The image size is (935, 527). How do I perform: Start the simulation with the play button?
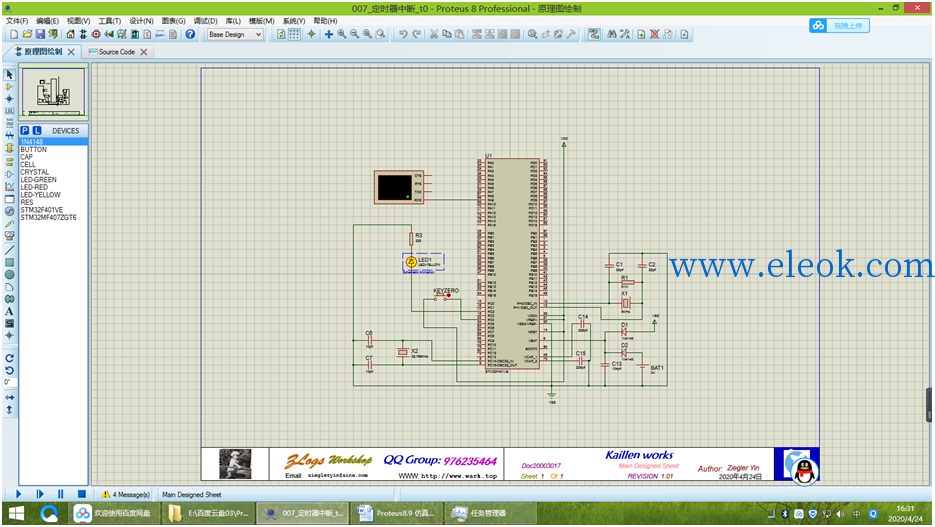[18, 494]
